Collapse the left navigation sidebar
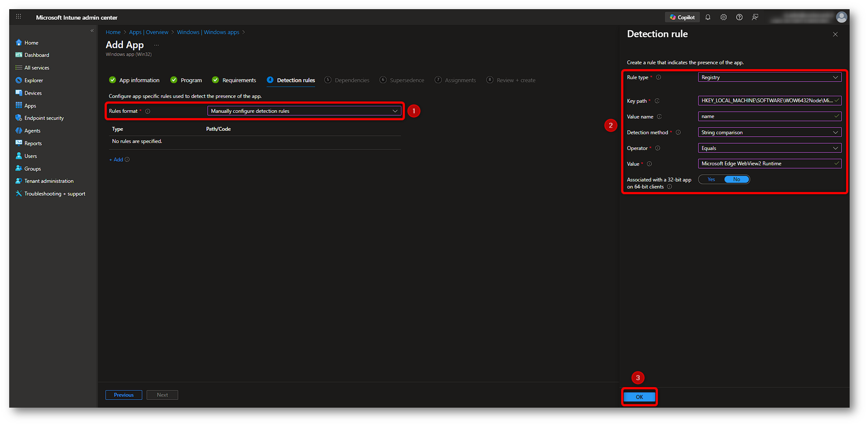Image resolution: width=868 pixels, height=426 pixels. coord(92,31)
